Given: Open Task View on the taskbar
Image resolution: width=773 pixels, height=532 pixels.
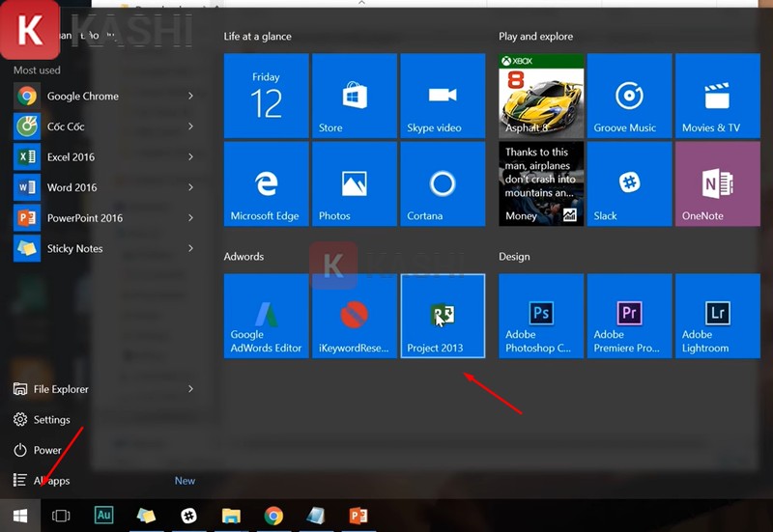Looking at the screenshot, I should 61,516.
